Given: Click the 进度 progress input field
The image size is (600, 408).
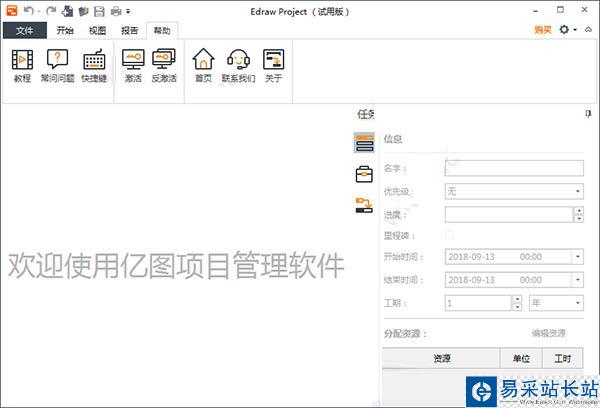Looking at the screenshot, I should (509, 214).
